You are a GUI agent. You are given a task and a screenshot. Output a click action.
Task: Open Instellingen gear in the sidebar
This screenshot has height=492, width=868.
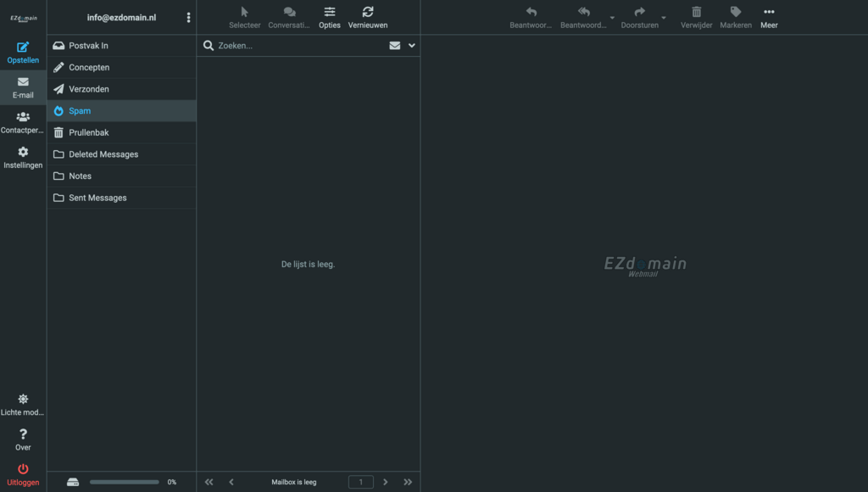23,152
